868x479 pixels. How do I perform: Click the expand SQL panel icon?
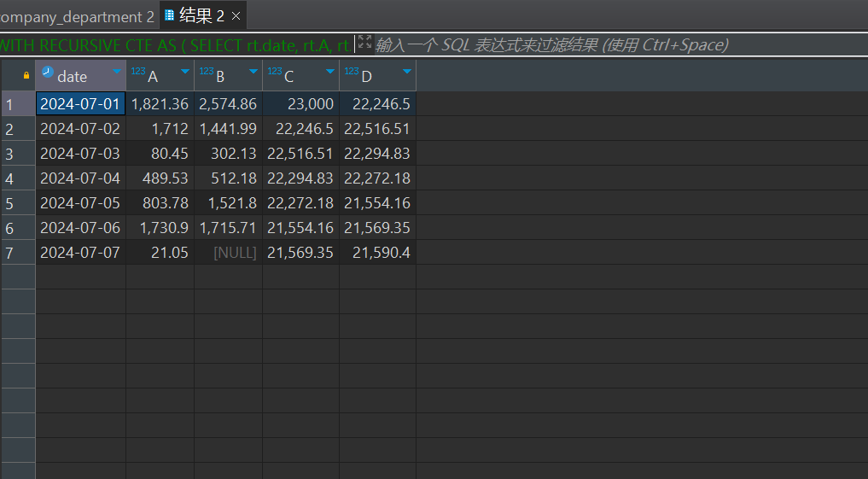(364, 42)
